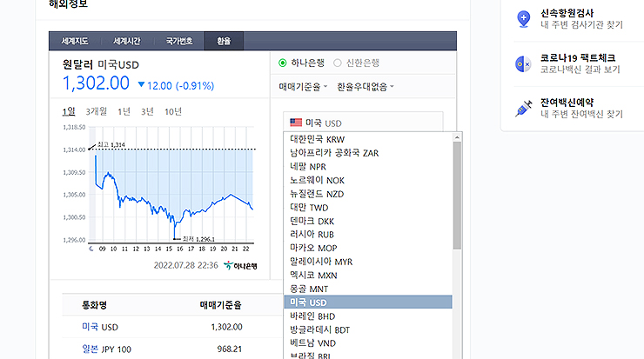Show the 10년 chart period
This screenshot has width=644, height=359.
pos(173,111)
